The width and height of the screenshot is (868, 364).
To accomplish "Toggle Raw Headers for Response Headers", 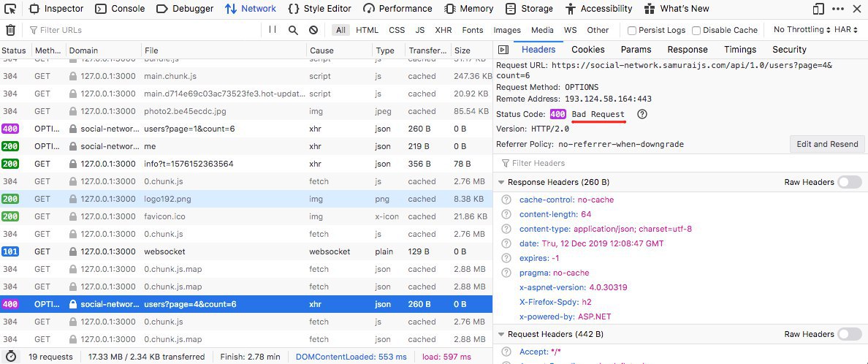I will 849,182.
